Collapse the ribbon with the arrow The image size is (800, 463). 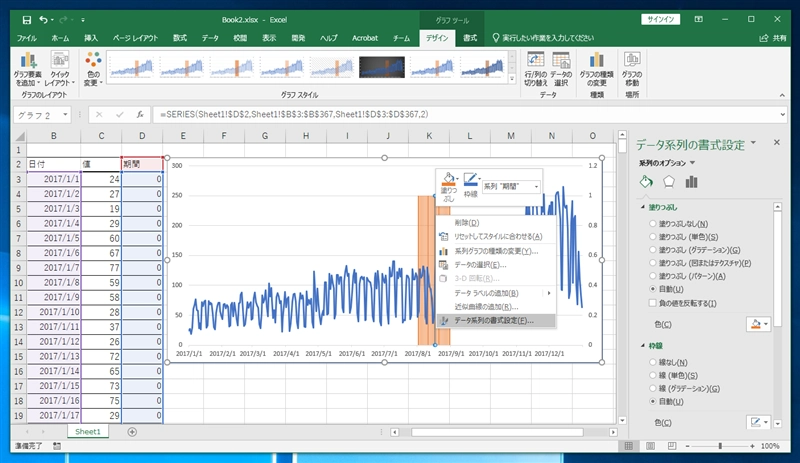click(x=782, y=95)
